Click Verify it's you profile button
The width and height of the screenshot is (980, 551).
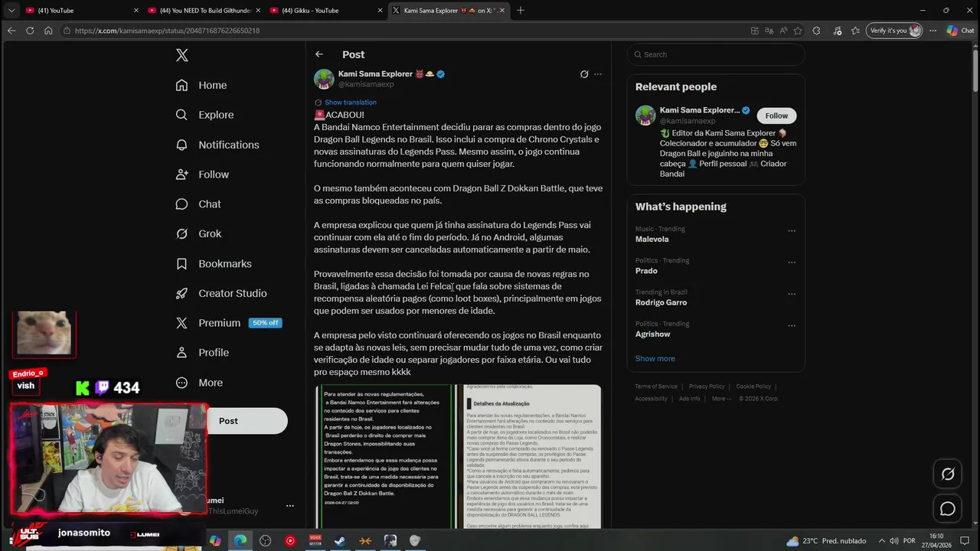tap(894, 31)
